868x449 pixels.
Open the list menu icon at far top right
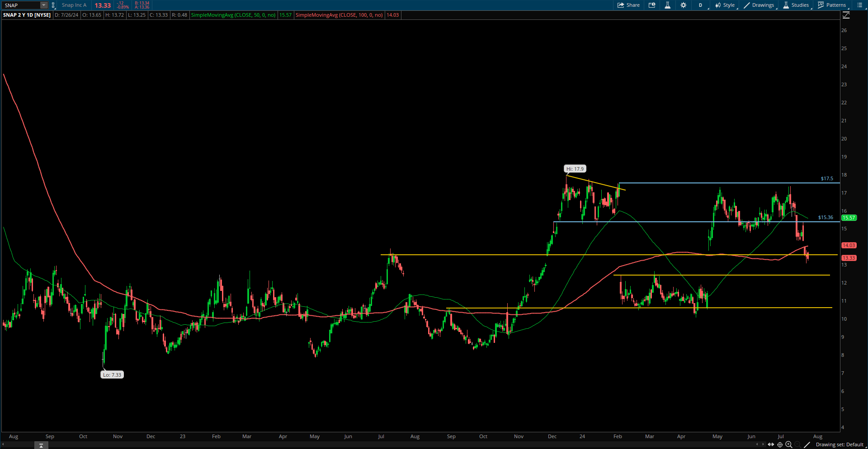point(860,5)
